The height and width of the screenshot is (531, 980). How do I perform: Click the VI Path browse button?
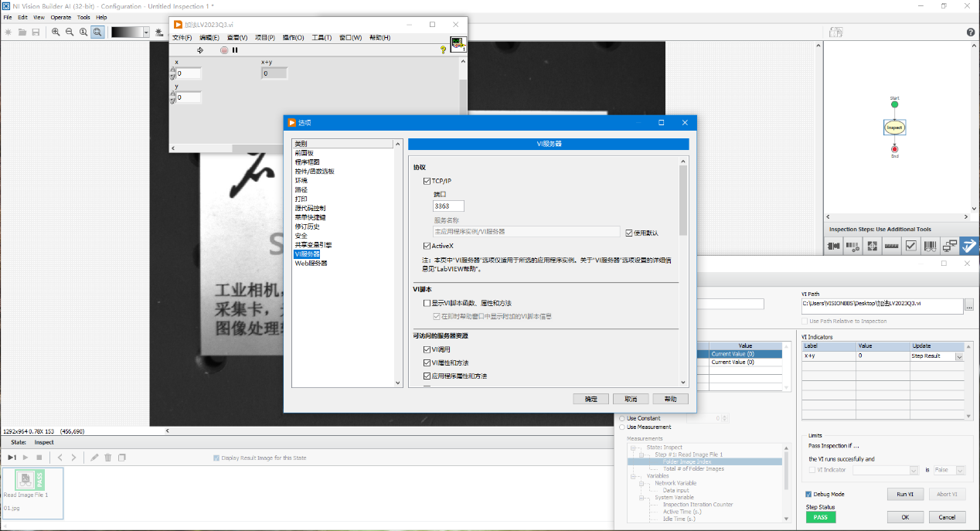(969, 305)
